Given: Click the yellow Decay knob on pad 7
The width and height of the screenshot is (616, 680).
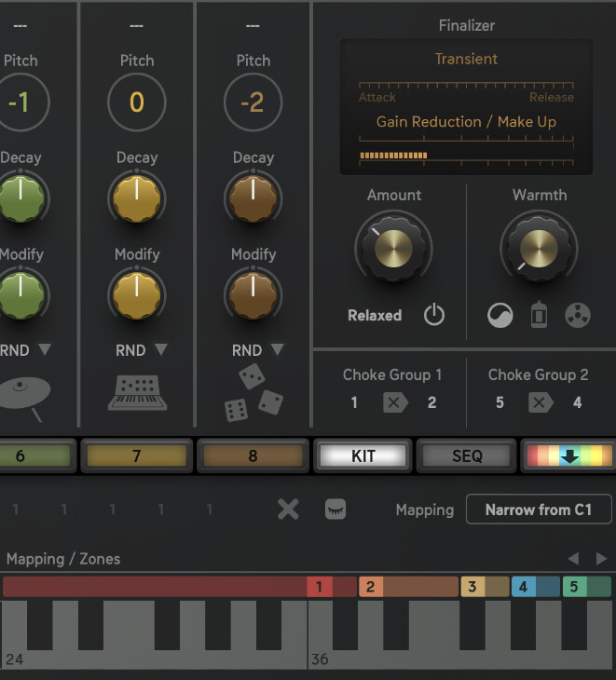Looking at the screenshot, I should coord(137,198).
